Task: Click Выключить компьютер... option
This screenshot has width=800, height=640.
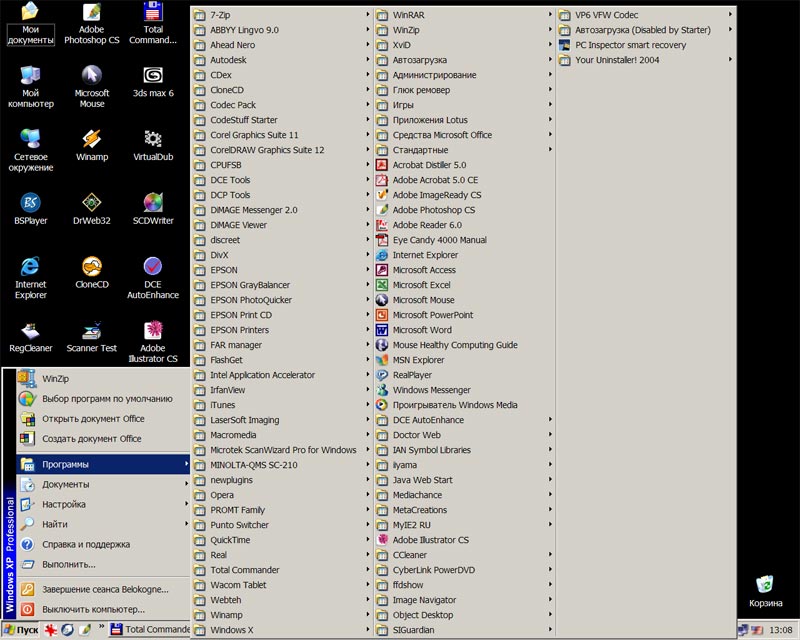Action: (103, 609)
